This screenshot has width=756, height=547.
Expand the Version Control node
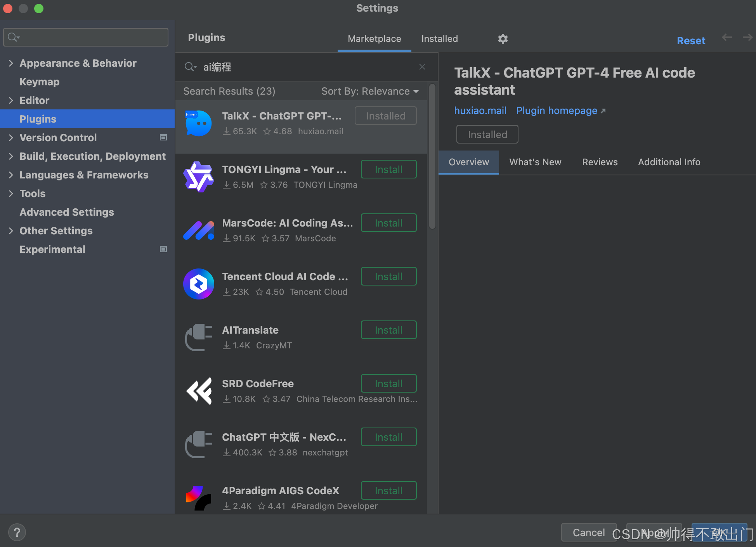tap(11, 137)
